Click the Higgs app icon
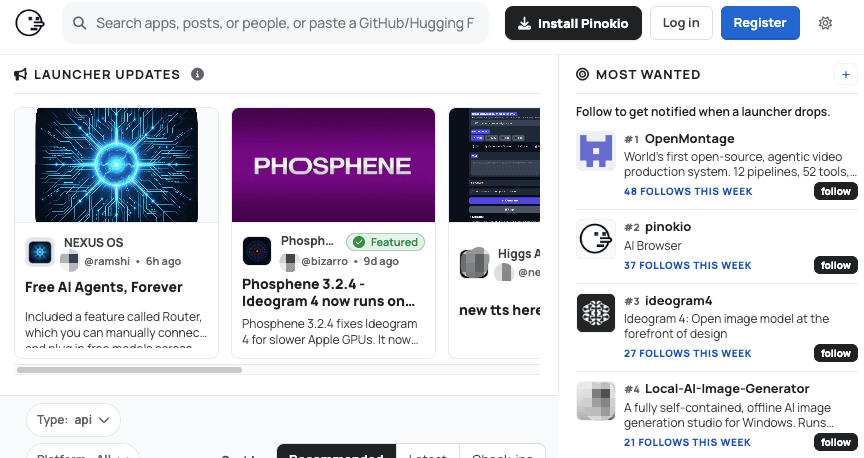The height and width of the screenshot is (458, 864). point(474,263)
